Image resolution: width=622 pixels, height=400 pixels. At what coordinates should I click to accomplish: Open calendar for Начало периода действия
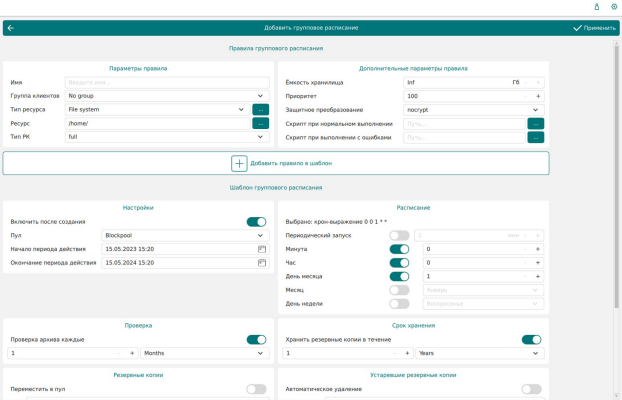(x=262, y=249)
